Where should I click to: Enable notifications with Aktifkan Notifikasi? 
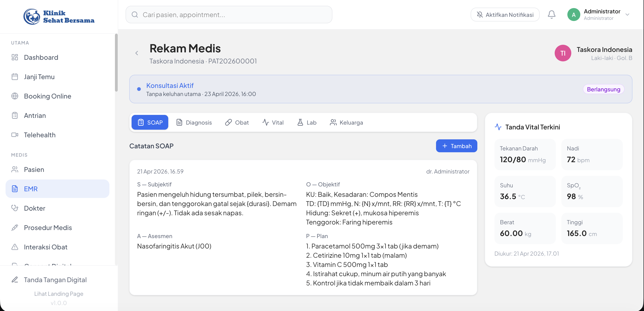pyautogui.click(x=505, y=15)
